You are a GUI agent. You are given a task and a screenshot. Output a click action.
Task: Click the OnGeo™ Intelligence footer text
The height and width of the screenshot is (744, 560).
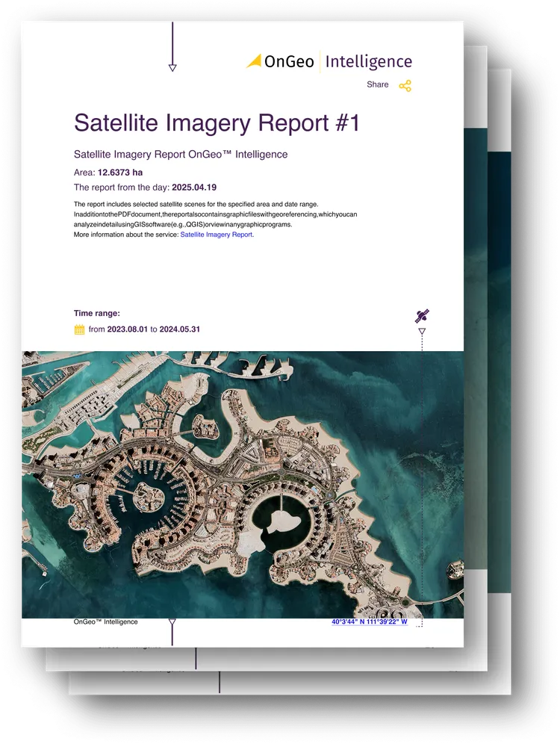106,621
